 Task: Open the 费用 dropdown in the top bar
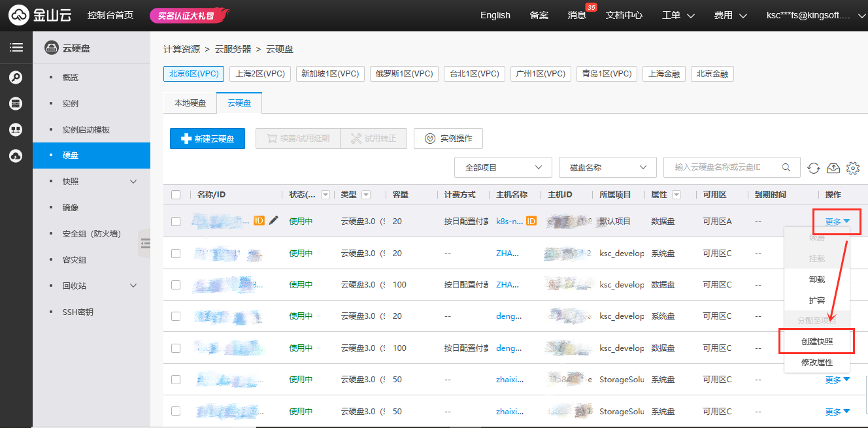(x=731, y=15)
